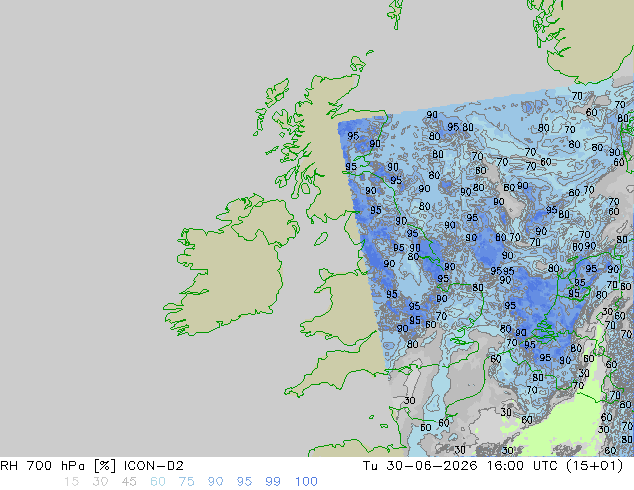634x490 pixels.
Task: Select the dark blue legend value 100
Action: pos(306,482)
